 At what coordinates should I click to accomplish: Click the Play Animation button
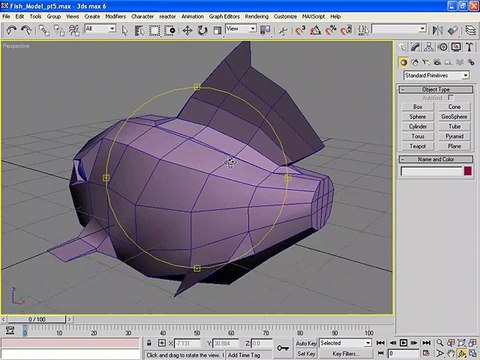click(x=403, y=343)
